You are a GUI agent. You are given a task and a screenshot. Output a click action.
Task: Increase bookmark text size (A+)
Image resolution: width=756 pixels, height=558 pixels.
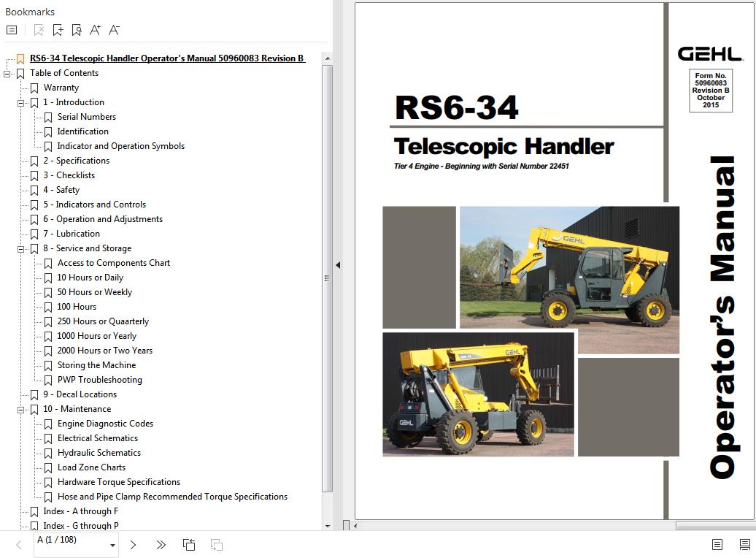coord(95,30)
